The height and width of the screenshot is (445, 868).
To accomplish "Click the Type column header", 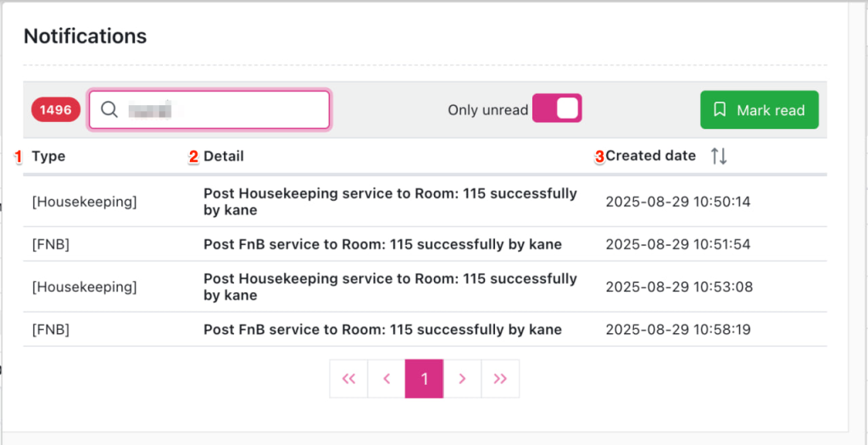I will pyautogui.click(x=48, y=156).
